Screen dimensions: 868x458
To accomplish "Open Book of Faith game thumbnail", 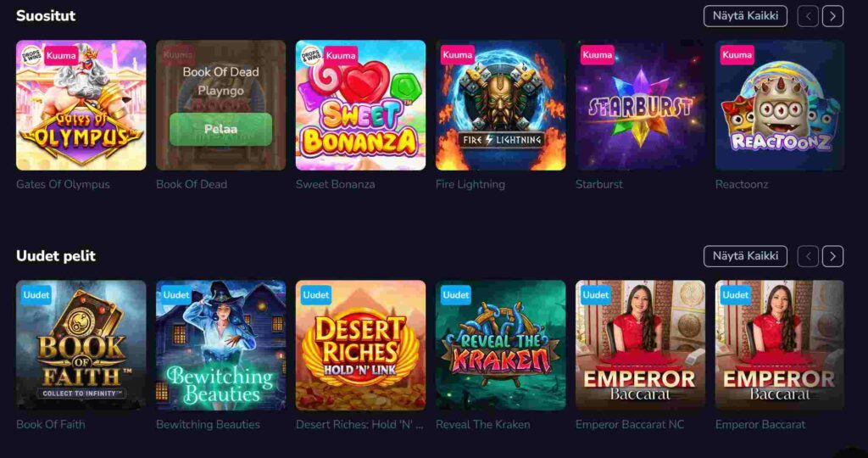I will (x=81, y=345).
